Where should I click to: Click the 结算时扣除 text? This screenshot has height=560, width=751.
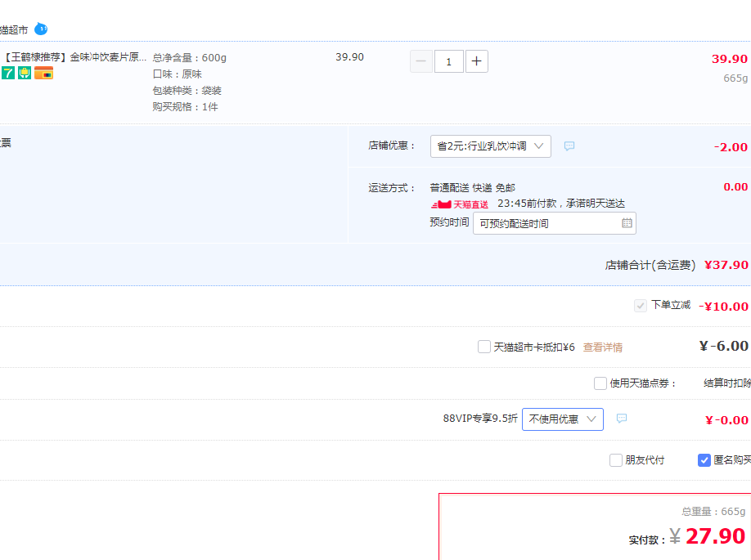(727, 383)
